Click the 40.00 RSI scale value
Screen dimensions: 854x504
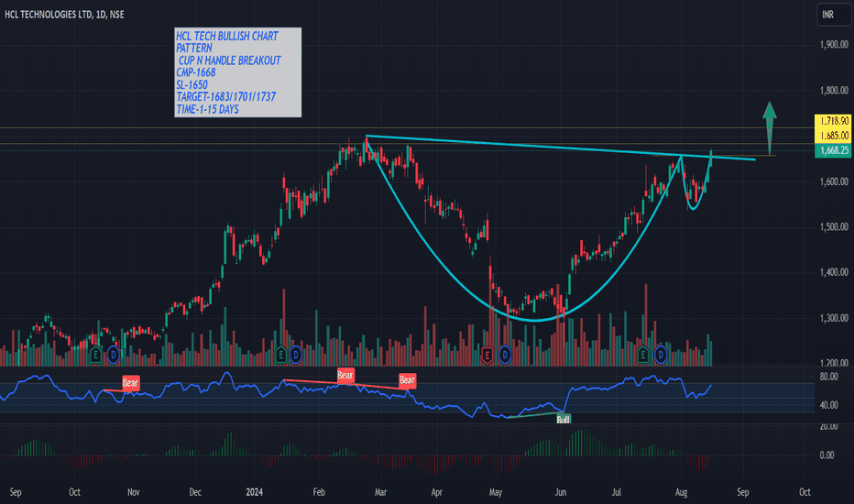coord(829,405)
